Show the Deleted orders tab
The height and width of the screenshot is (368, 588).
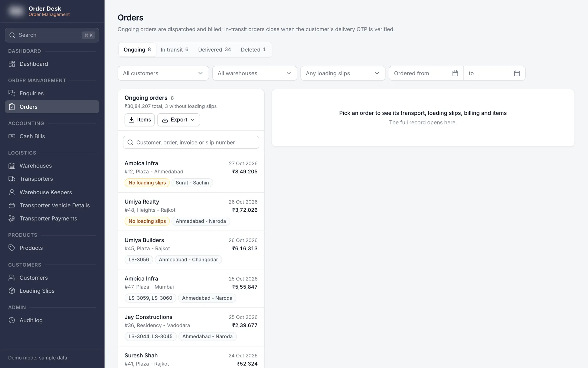coord(253,50)
